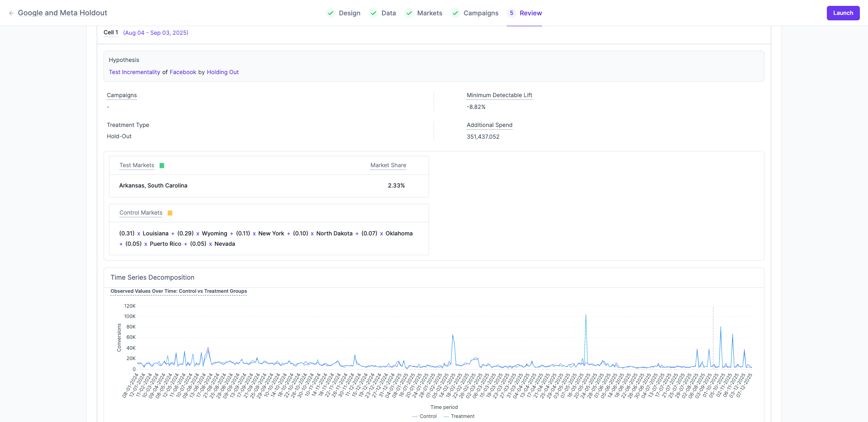This screenshot has height=422, width=868.
Task: Click New York in the control markets formula
Action: (x=271, y=234)
